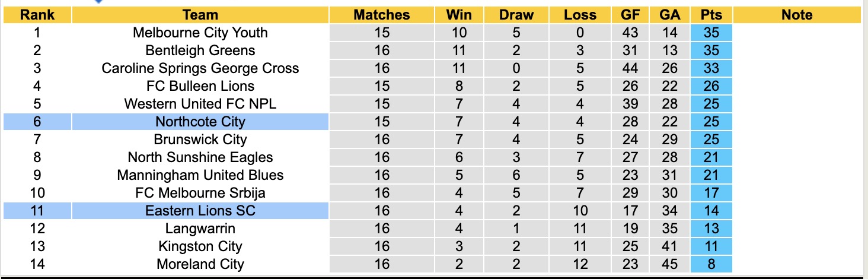This screenshot has width=868, height=279.
Task: Select Caroline Springs George Cross team
Action: click(x=200, y=68)
